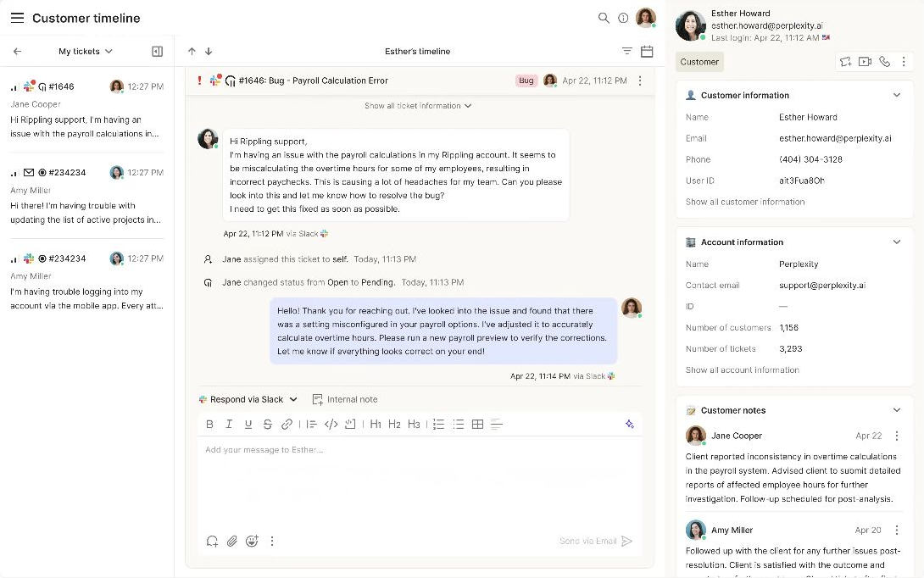Viewport: 924px width, 578px height.
Task: Open the hamburger navigation menu
Action: pyautogui.click(x=17, y=19)
